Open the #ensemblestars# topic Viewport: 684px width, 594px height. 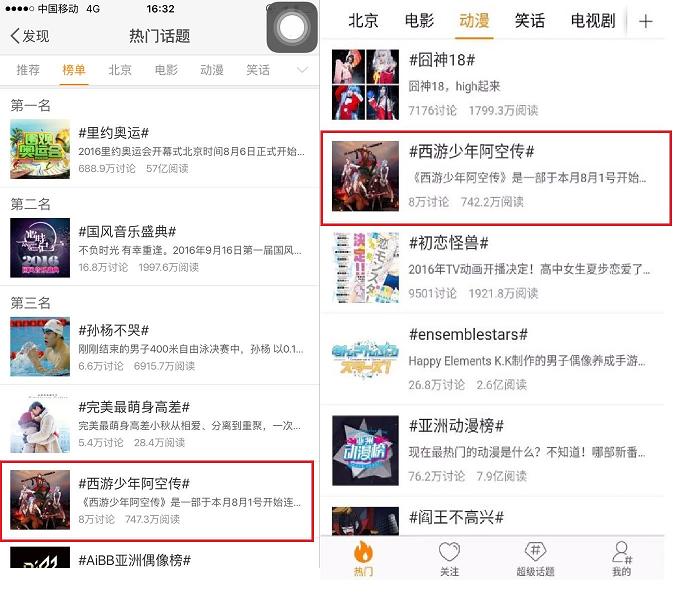[x=493, y=359]
